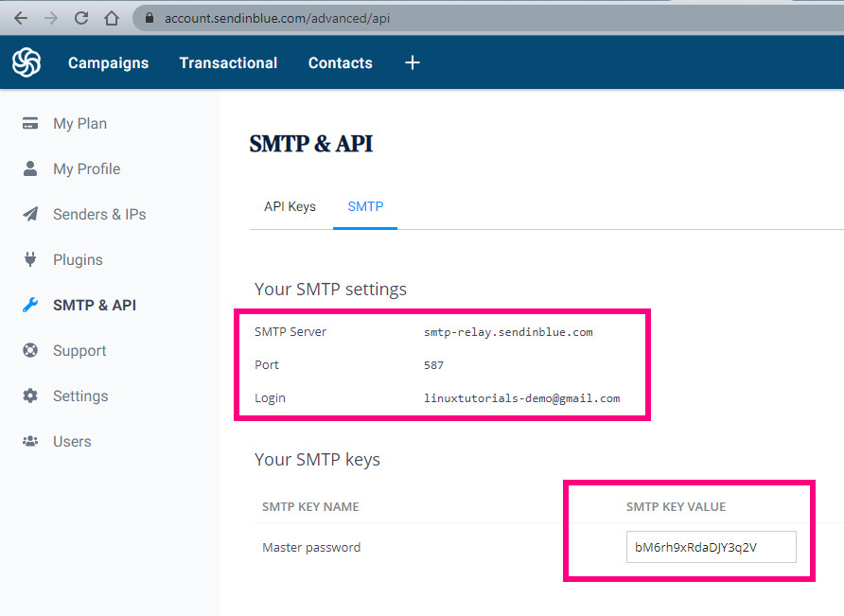Click the gear icon for Settings
Screen dimensions: 844x616
[30, 396]
